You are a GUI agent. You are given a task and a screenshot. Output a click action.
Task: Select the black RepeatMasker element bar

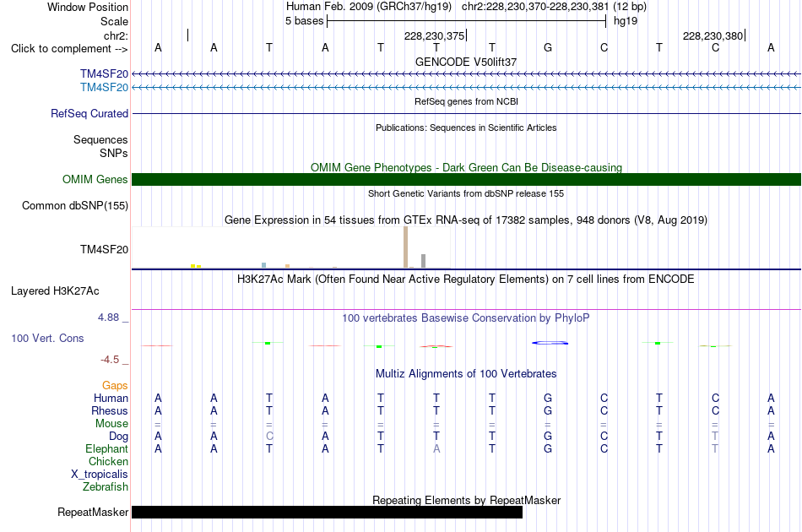point(327,512)
